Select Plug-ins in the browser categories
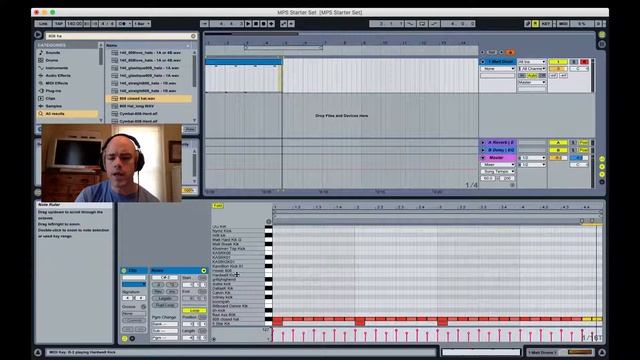Viewport: 640px width, 360px height. click(53, 91)
